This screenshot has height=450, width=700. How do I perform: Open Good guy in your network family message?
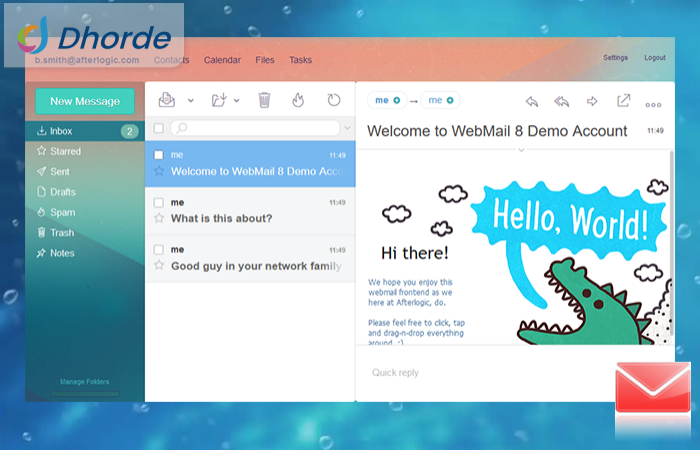point(250,258)
